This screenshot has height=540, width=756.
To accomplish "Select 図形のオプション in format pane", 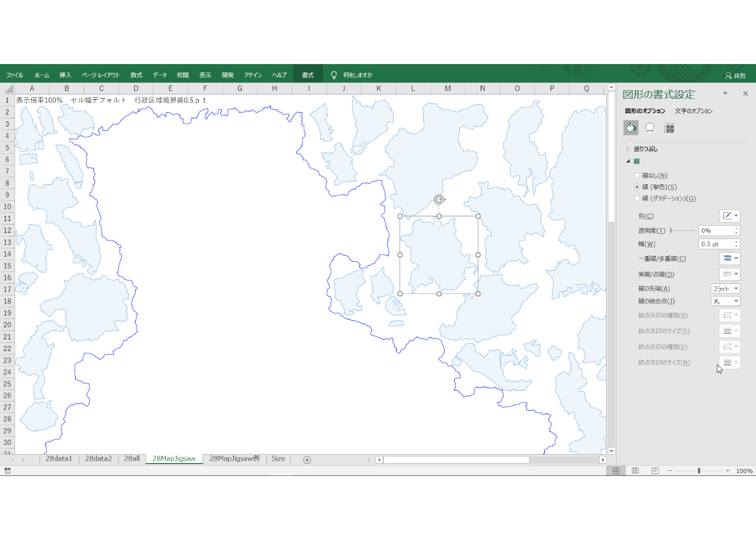I will pos(645,111).
